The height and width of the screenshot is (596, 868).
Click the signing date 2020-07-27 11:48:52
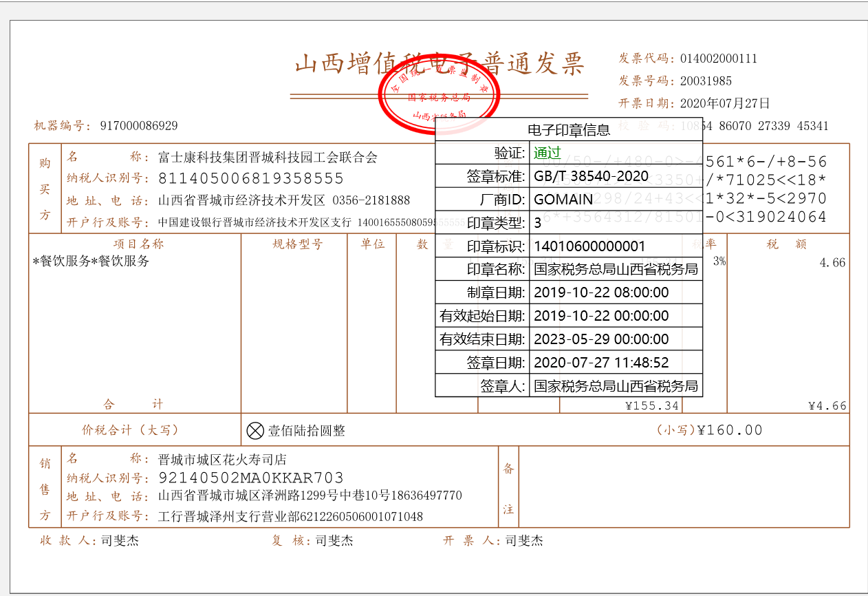coord(601,363)
